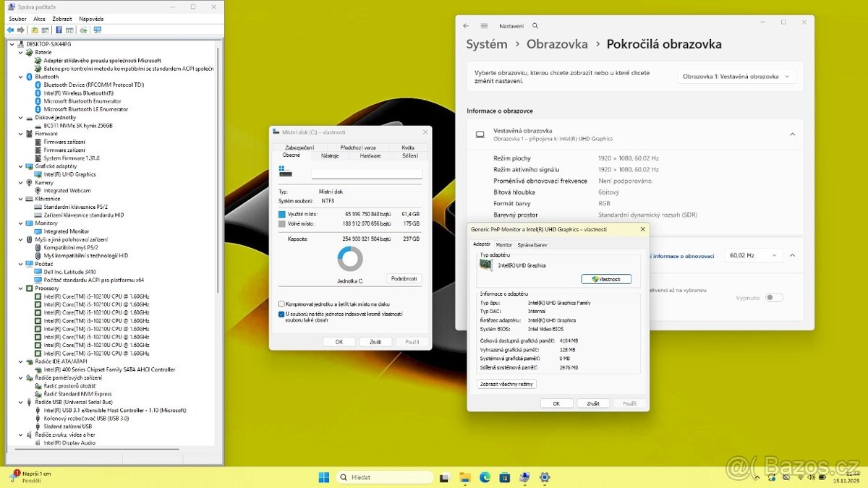
Task: Open the Obrazovka 1: Vestavěná obrazovka dropdown
Action: (x=737, y=75)
